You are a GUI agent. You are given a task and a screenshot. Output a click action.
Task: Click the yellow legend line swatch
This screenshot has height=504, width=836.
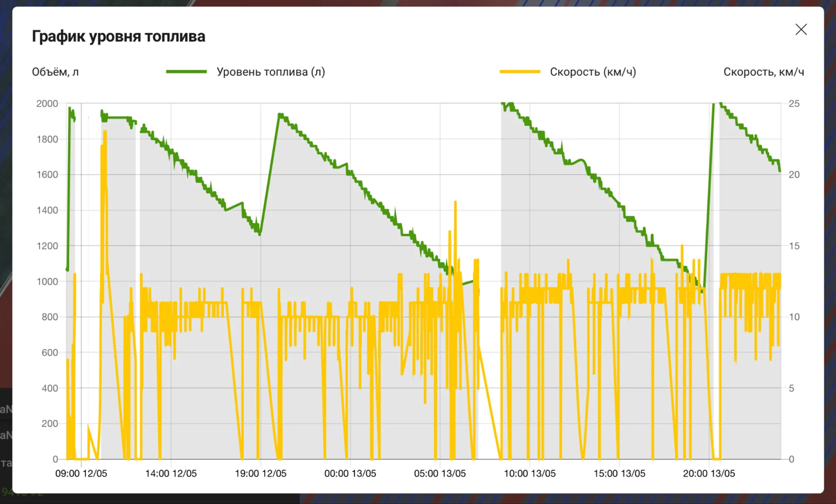point(520,72)
